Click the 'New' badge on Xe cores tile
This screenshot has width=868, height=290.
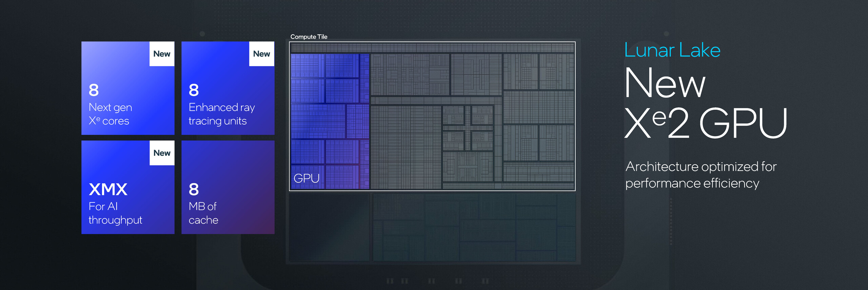pyautogui.click(x=162, y=54)
